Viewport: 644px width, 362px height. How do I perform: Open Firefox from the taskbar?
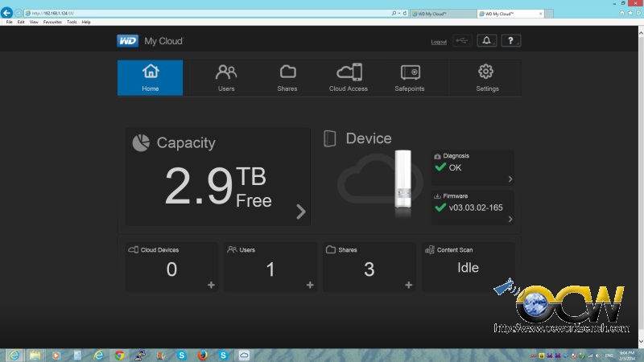point(203,355)
